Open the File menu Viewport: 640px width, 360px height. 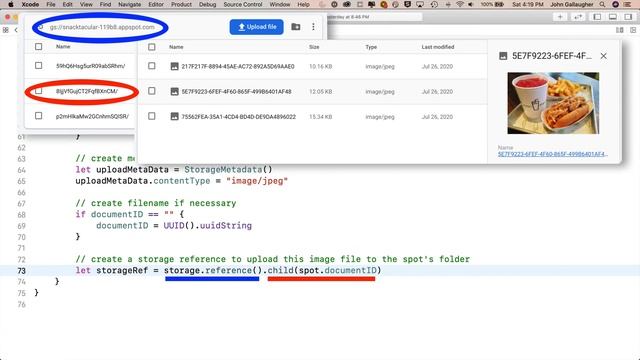click(x=51, y=4)
